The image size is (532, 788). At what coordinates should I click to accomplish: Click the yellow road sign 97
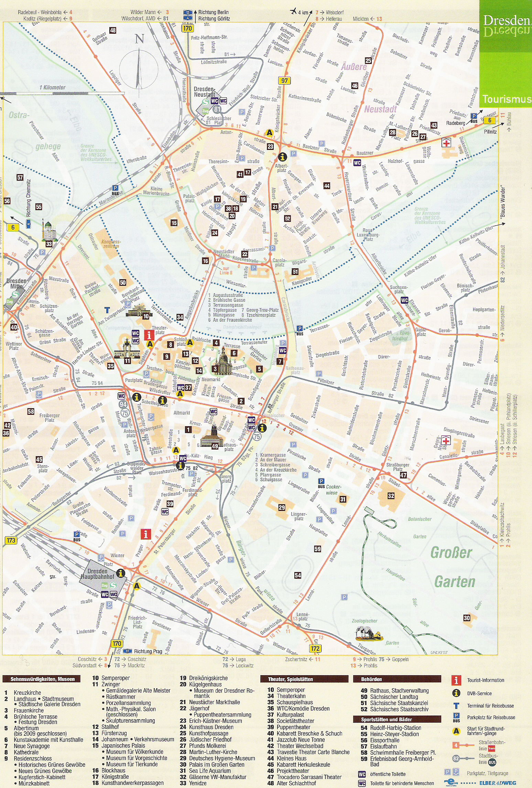click(284, 80)
